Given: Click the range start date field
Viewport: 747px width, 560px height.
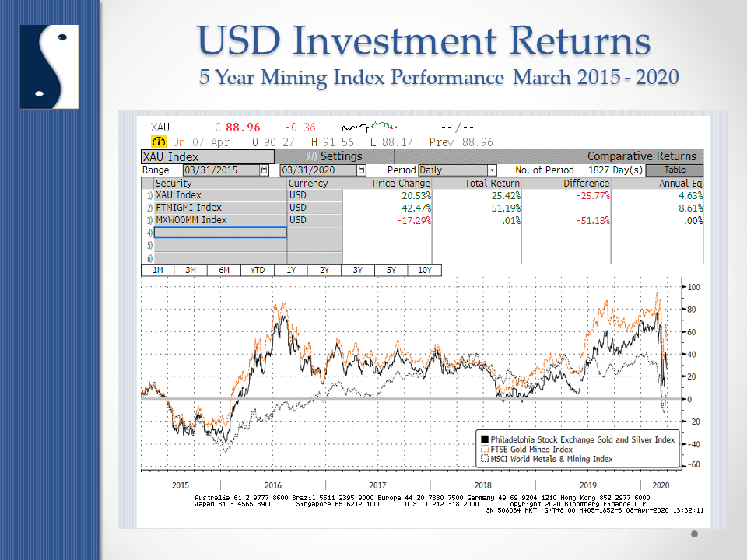Looking at the screenshot, I should [x=220, y=170].
